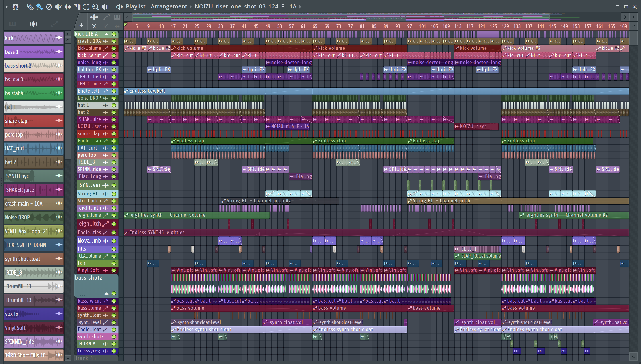Open the snare clap picker item icon
Screen dimensions: 641x364
pos(59,121)
